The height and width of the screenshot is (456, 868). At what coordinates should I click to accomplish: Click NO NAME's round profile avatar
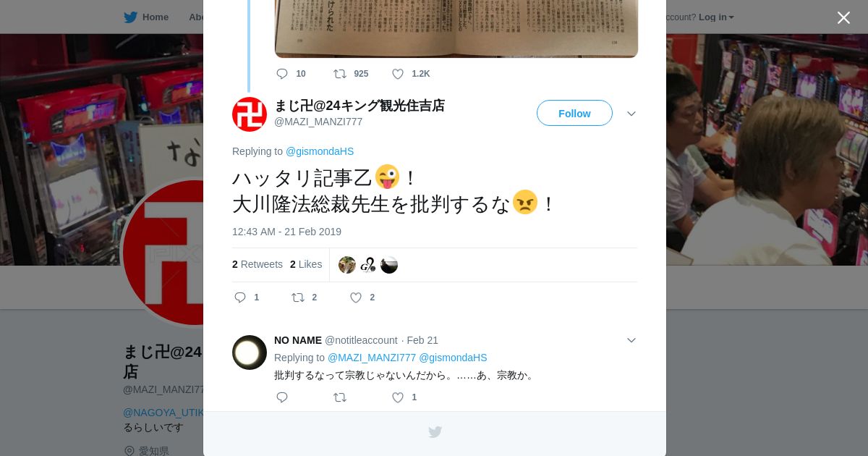[x=250, y=352]
